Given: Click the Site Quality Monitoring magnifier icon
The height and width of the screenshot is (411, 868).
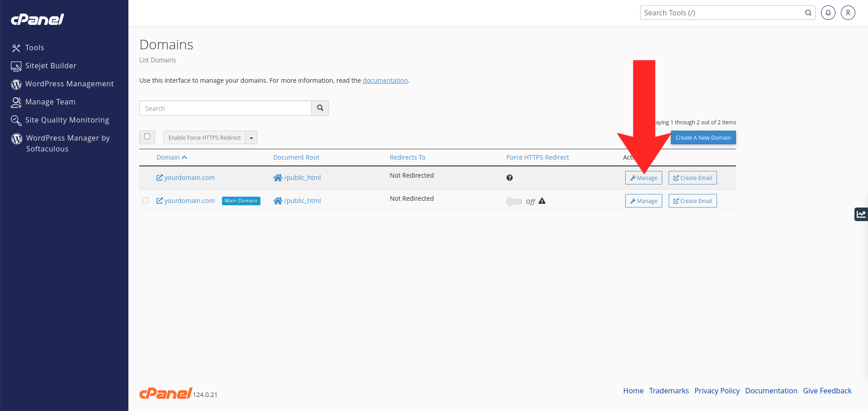Looking at the screenshot, I should point(16,120).
